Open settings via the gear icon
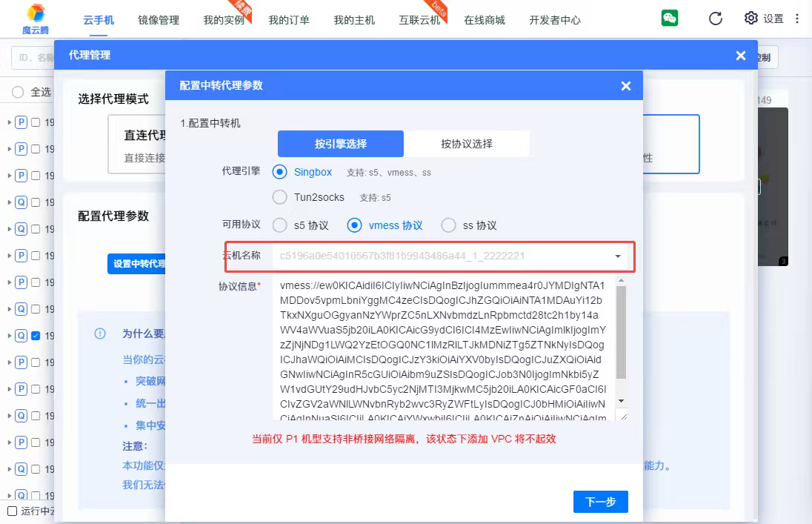This screenshot has width=812, height=524. tap(751, 19)
